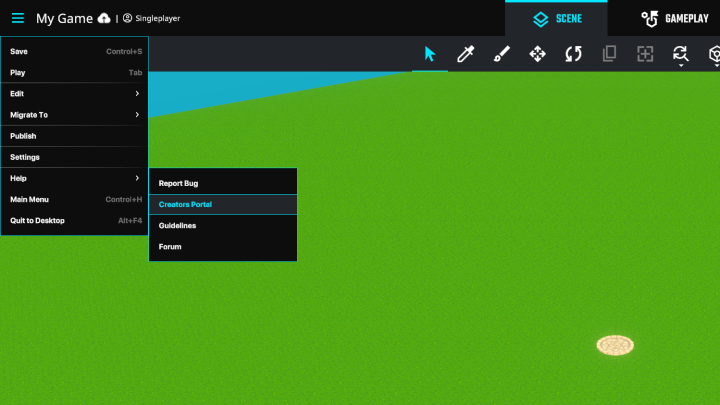This screenshot has height=405, width=720.
Task: Select the arrow selection tool
Action: (x=430, y=54)
